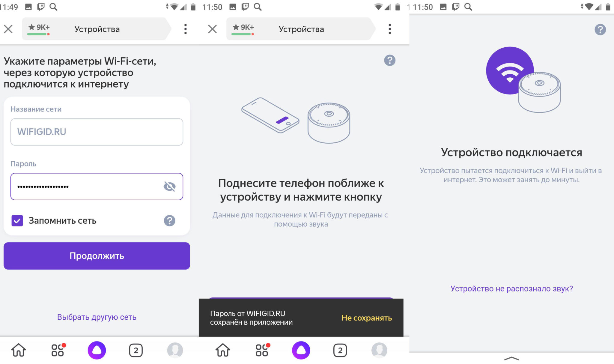Viewport: 614px width, 364px height.
Task: Toggle the password visibility eye icon
Action: pos(168,186)
